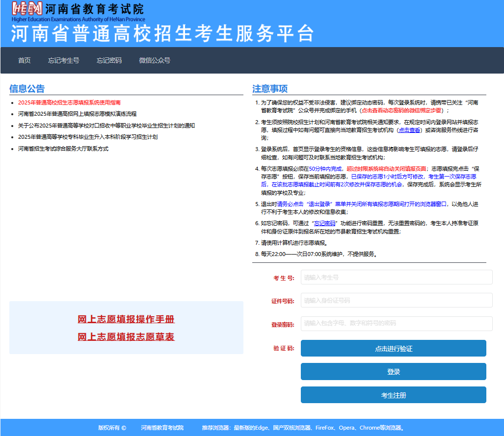Open 河南省2025年普通高招网上填报志愿模拟演练流程 link
Viewport: 504px width, 436px height.
tap(77, 114)
